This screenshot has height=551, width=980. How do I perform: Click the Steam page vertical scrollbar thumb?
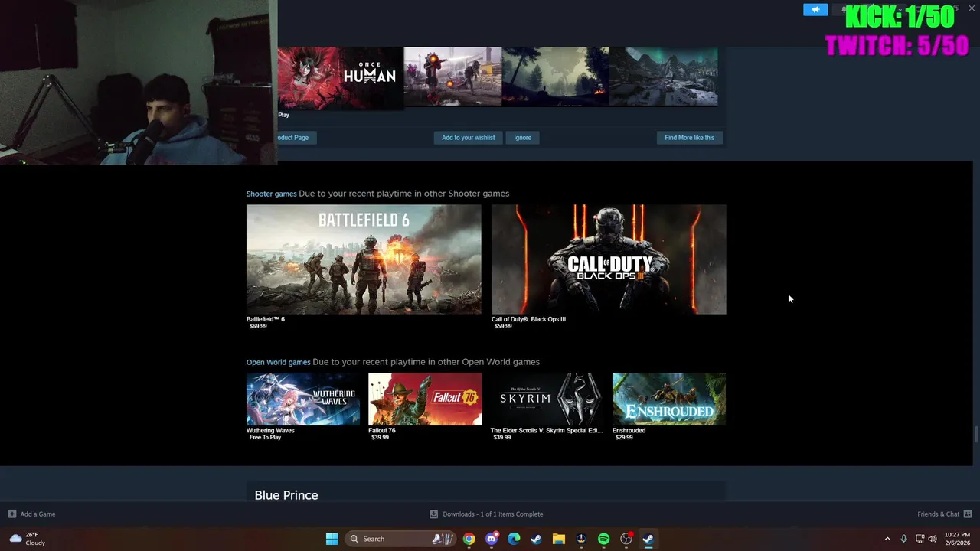tap(975, 435)
